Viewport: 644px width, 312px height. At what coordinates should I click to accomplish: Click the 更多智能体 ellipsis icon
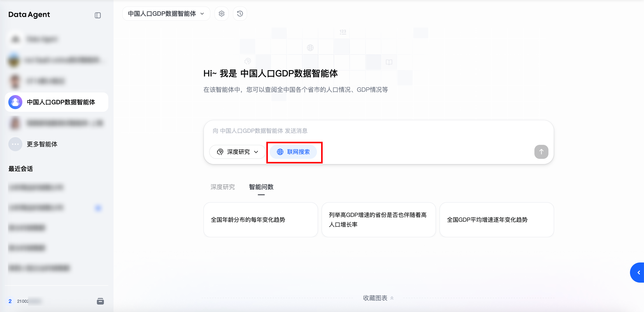coord(15,144)
